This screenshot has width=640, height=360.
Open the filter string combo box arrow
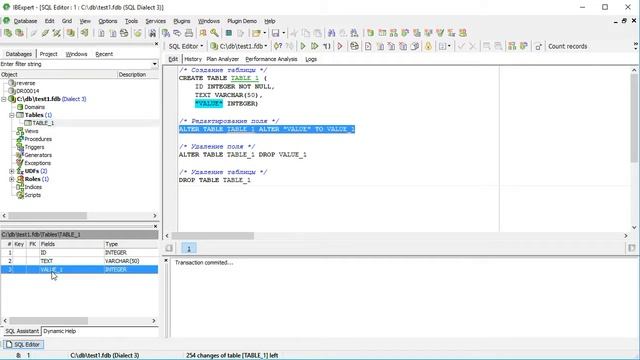[x=155, y=64]
